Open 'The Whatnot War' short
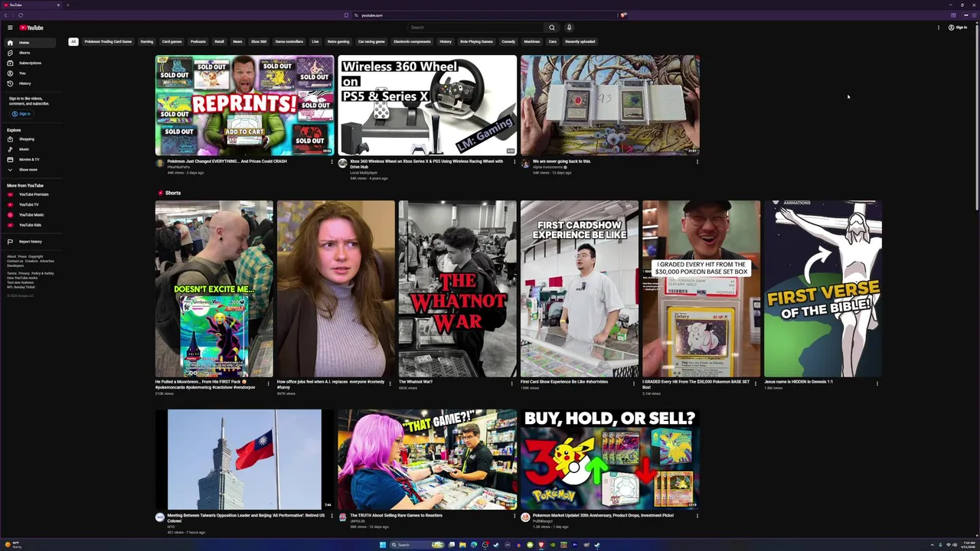 [458, 289]
